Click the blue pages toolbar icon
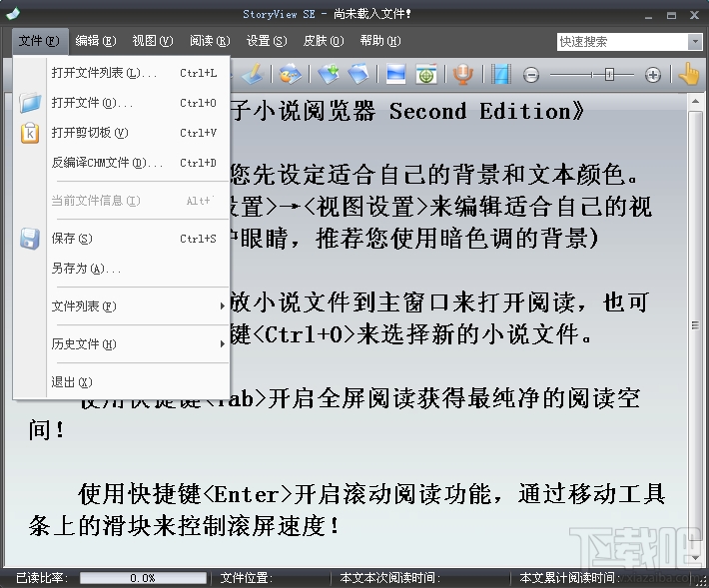Screen dimensions: 709x588 (x=358, y=74)
